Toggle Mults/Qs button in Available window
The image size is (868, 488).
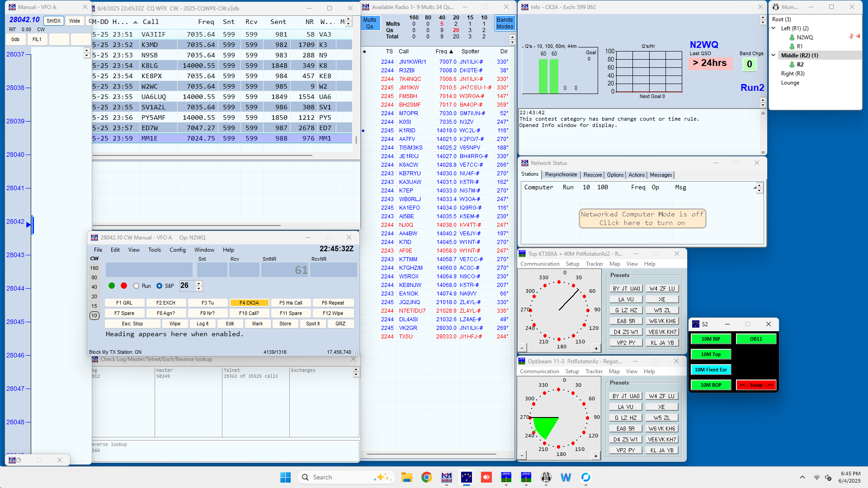pyautogui.click(x=370, y=23)
